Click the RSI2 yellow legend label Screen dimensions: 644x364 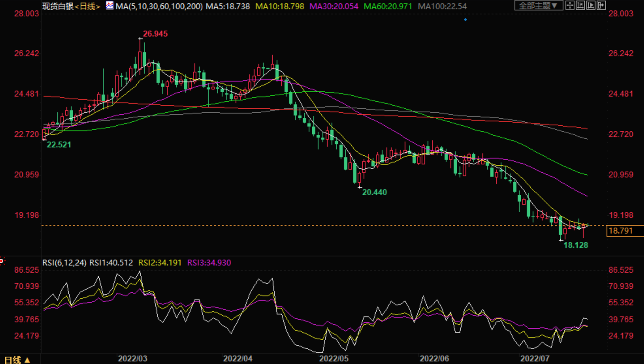point(160,263)
